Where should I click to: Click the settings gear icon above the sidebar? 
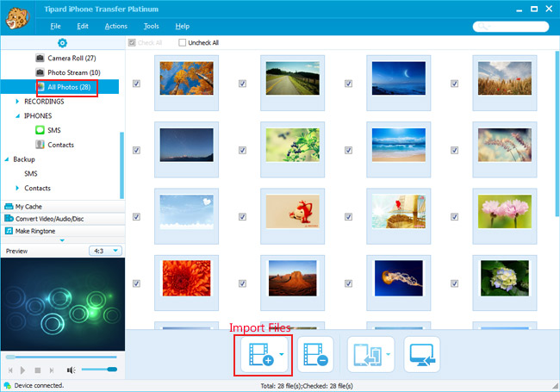(62, 43)
